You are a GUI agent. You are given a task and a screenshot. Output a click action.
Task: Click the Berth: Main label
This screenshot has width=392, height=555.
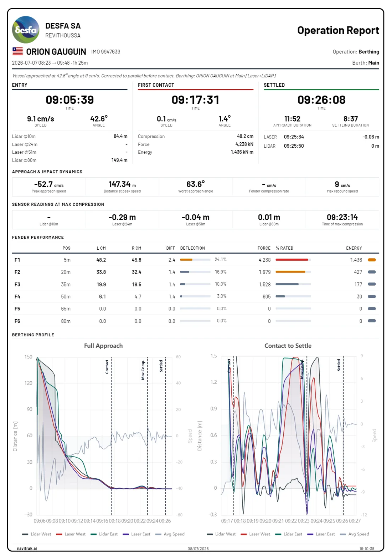pos(366,63)
